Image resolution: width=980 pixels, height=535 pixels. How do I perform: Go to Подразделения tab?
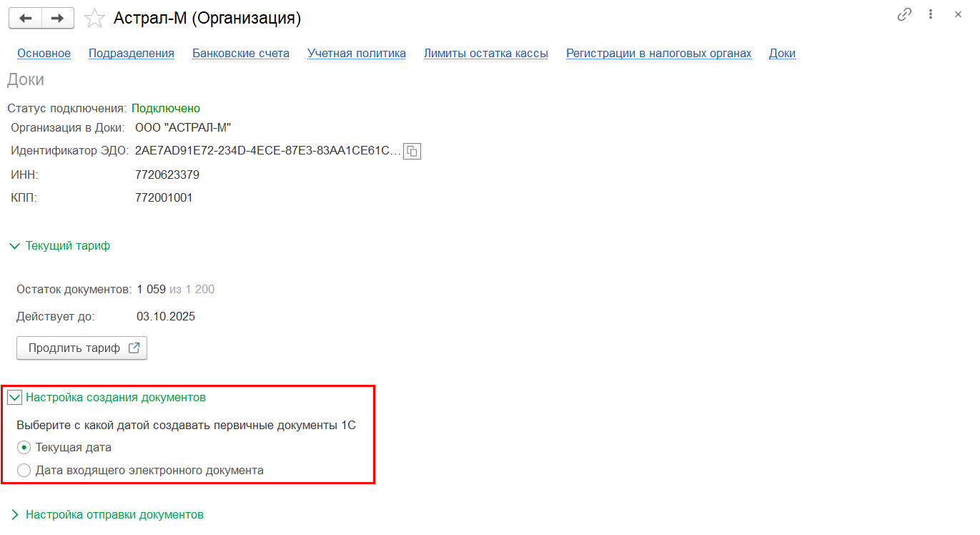pos(132,54)
